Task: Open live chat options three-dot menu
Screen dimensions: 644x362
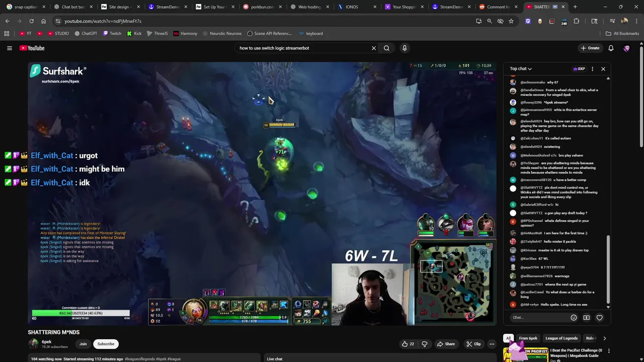Action: 592,69
